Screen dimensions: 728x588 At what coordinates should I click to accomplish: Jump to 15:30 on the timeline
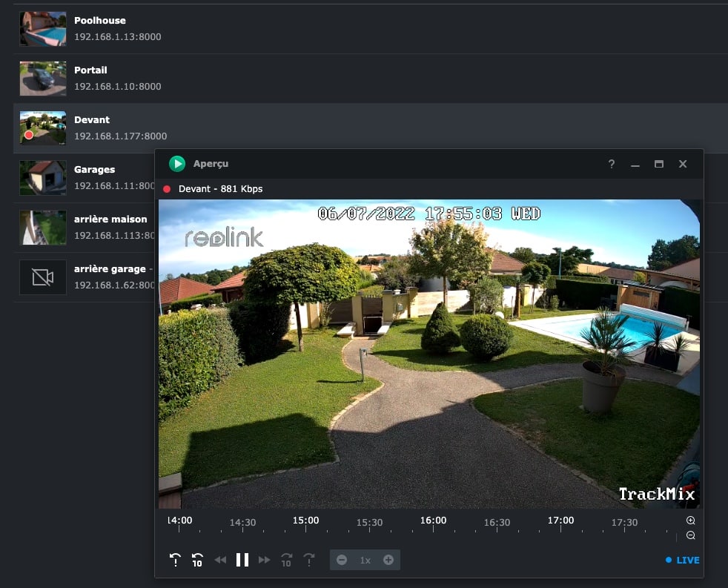(370, 523)
